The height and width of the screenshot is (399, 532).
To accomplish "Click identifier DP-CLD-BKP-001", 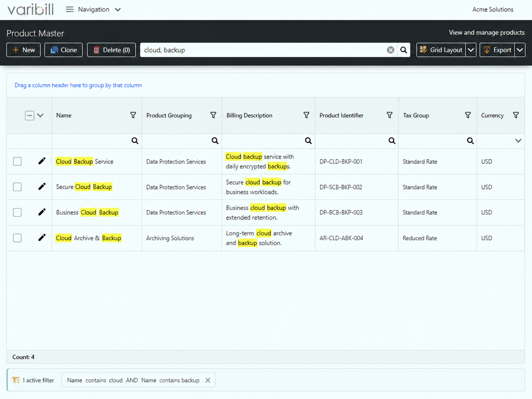I will 341,162.
